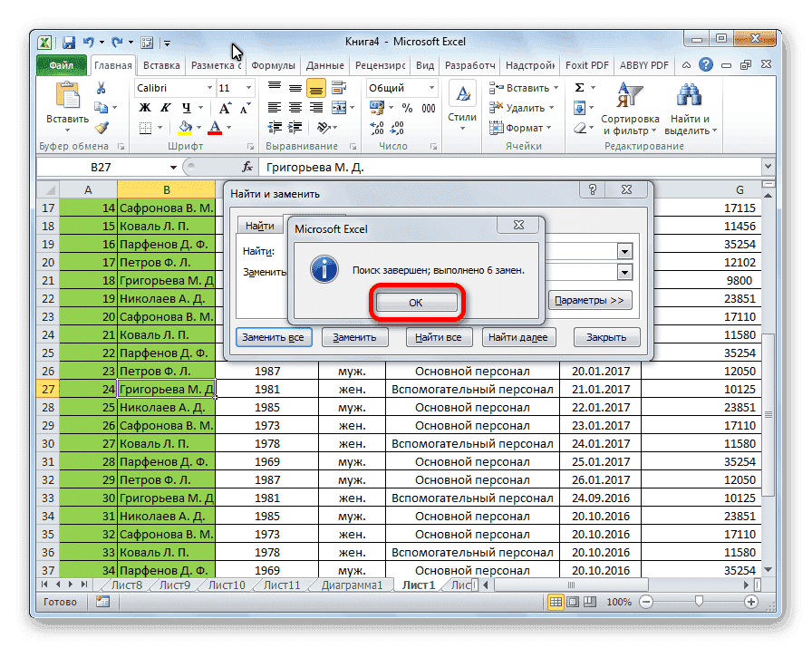Toggle bold formatting in the Font group
812x648 pixels.
point(144,107)
